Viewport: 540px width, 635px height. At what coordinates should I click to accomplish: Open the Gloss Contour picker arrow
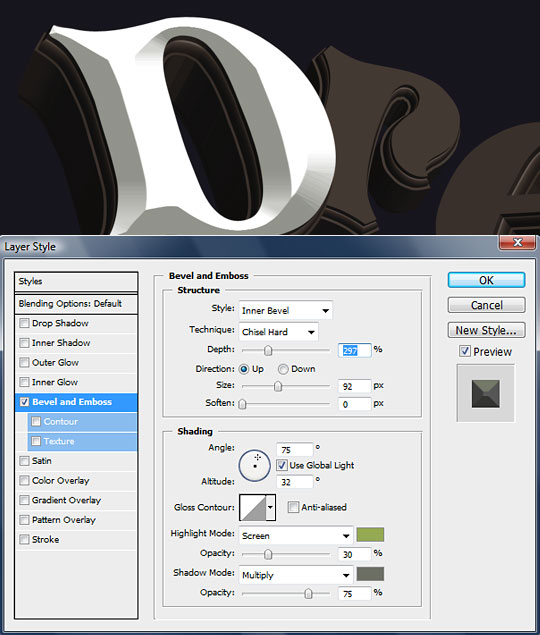(270, 507)
